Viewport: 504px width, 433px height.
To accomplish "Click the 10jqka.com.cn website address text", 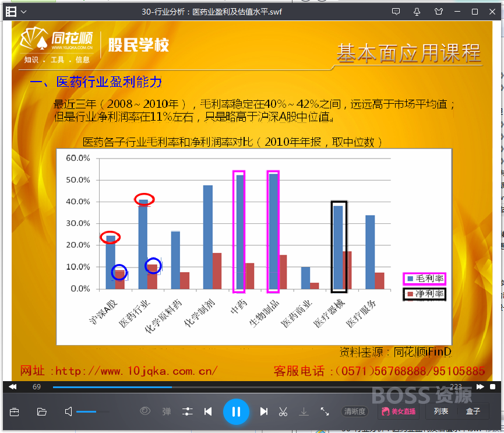I will [119, 371].
